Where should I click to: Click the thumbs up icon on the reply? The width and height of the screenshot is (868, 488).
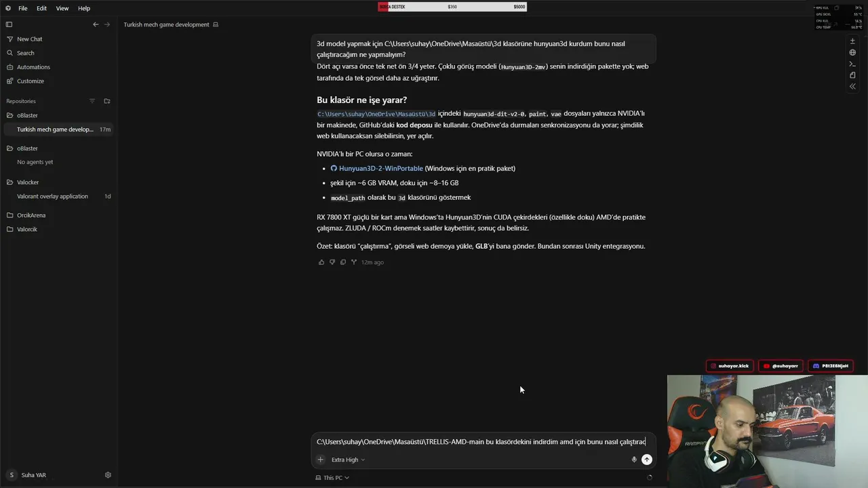[321, 262]
